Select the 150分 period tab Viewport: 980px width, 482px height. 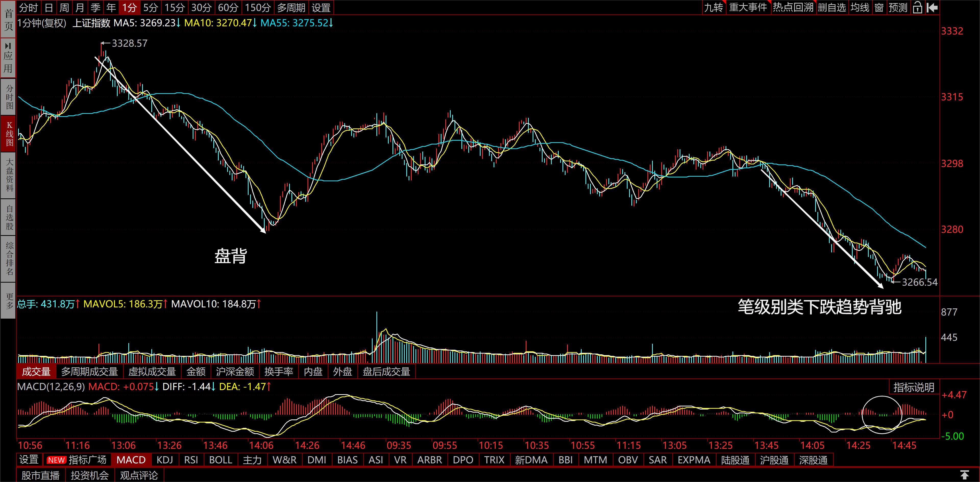pyautogui.click(x=258, y=8)
